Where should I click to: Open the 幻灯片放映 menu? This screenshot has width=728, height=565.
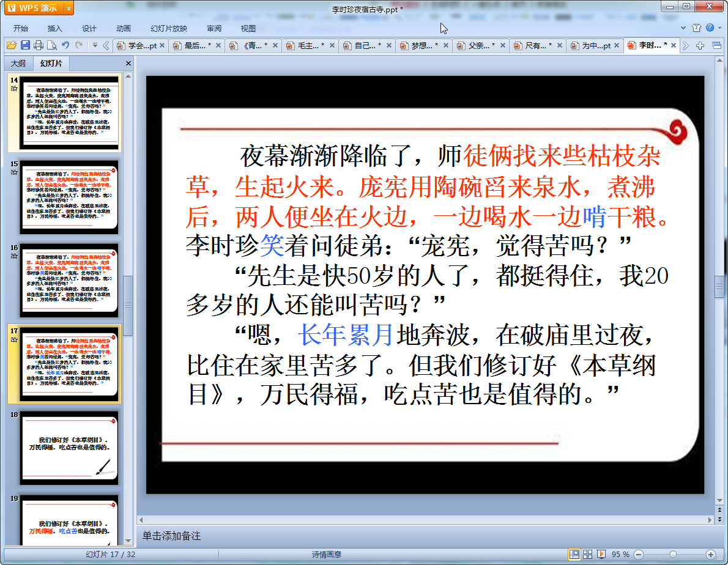169,28
